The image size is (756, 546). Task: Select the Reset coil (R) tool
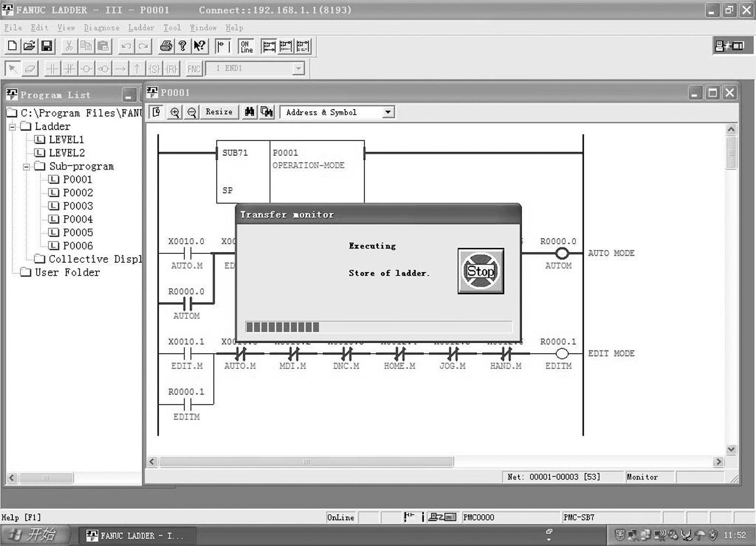(171, 69)
